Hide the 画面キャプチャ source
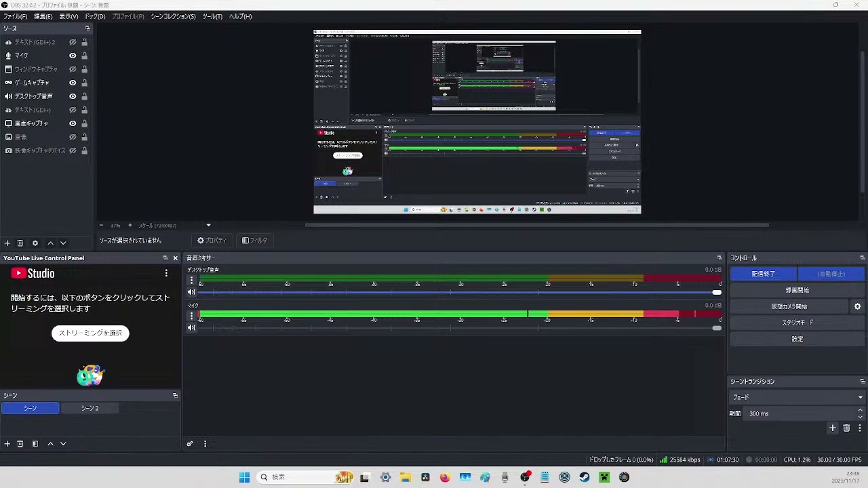 click(x=73, y=123)
